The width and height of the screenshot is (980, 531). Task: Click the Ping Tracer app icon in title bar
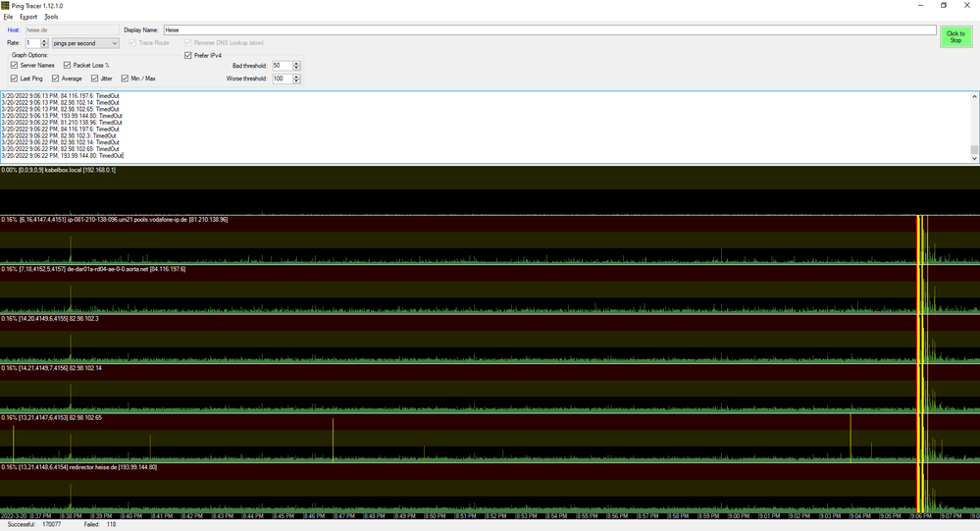[x=6, y=5]
